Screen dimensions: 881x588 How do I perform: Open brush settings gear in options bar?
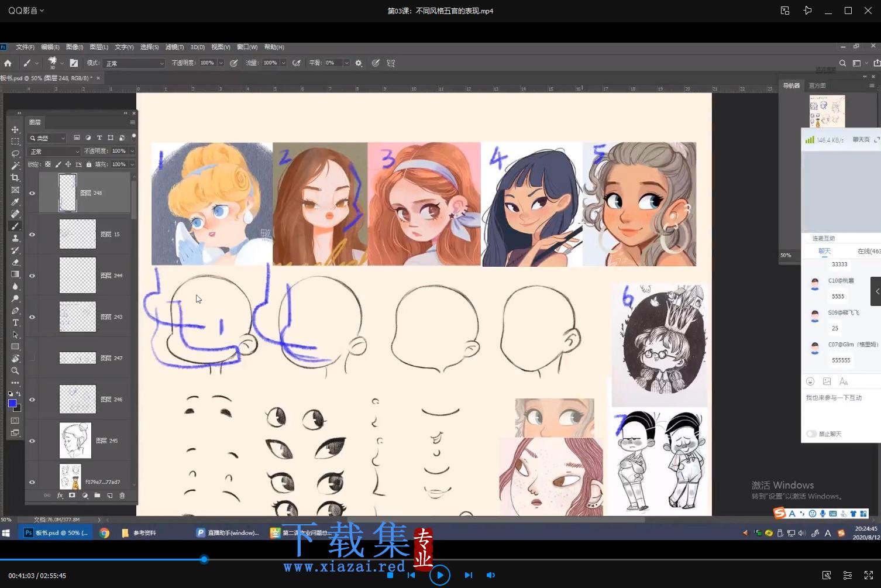pos(359,63)
